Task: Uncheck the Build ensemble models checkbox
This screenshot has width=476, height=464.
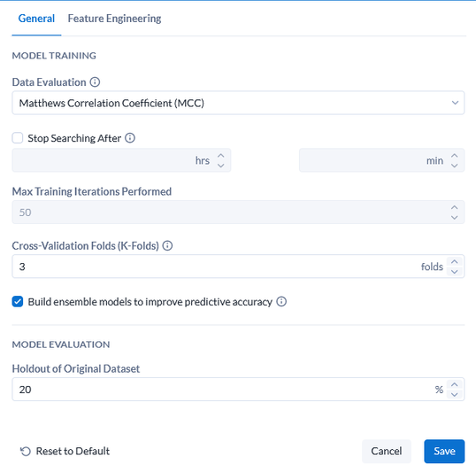Action: [x=18, y=302]
